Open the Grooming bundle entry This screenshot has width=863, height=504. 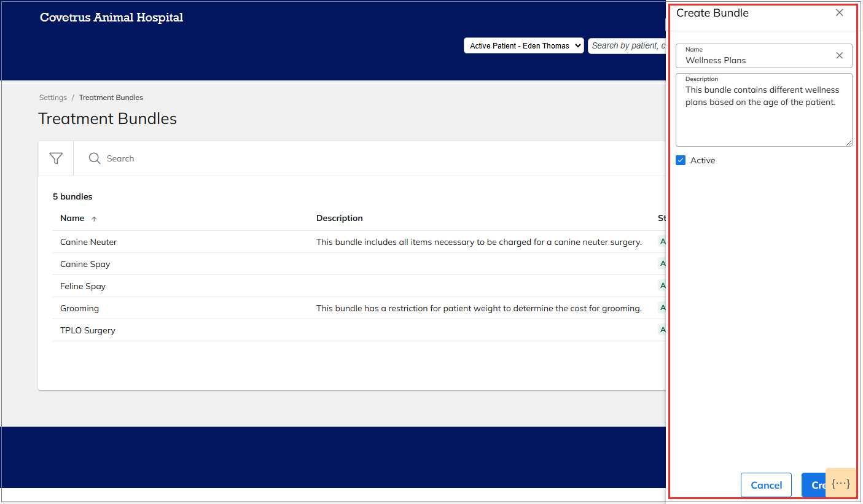click(79, 308)
